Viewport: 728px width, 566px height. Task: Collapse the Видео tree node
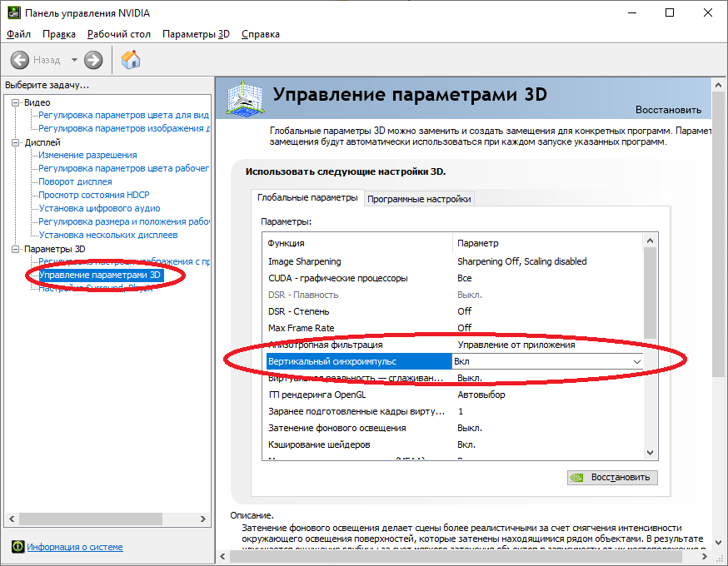(16, 102)
